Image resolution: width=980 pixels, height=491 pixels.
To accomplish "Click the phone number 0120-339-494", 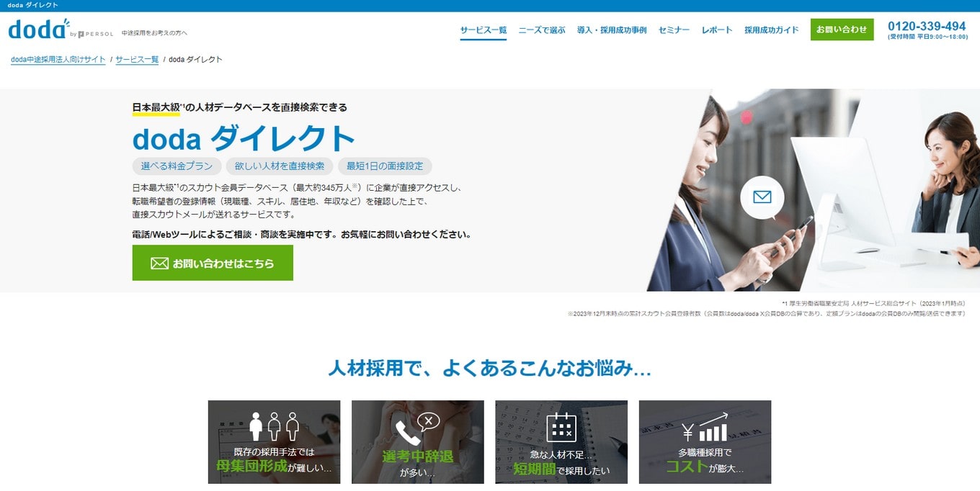I will (927, 26).
